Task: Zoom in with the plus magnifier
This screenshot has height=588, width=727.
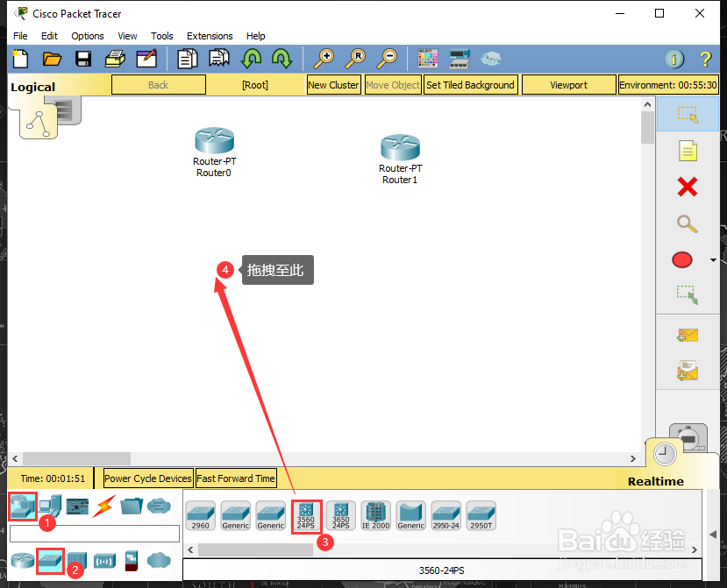Action: point(324,59)
